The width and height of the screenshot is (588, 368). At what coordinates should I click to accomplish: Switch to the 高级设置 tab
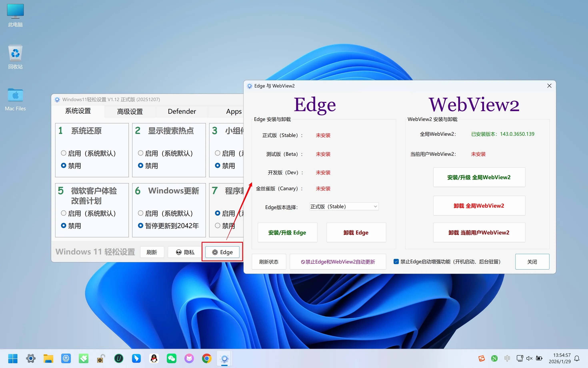click(x=130, y=112)
